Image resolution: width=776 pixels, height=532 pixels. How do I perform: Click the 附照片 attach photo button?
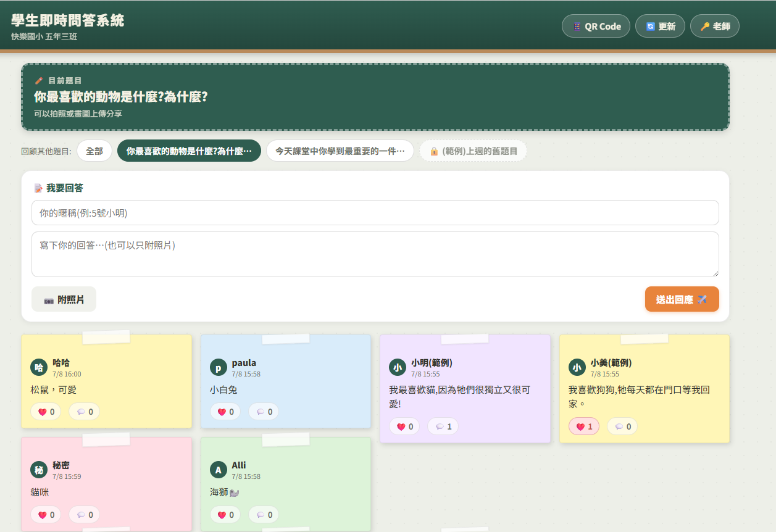coord(64,299)
